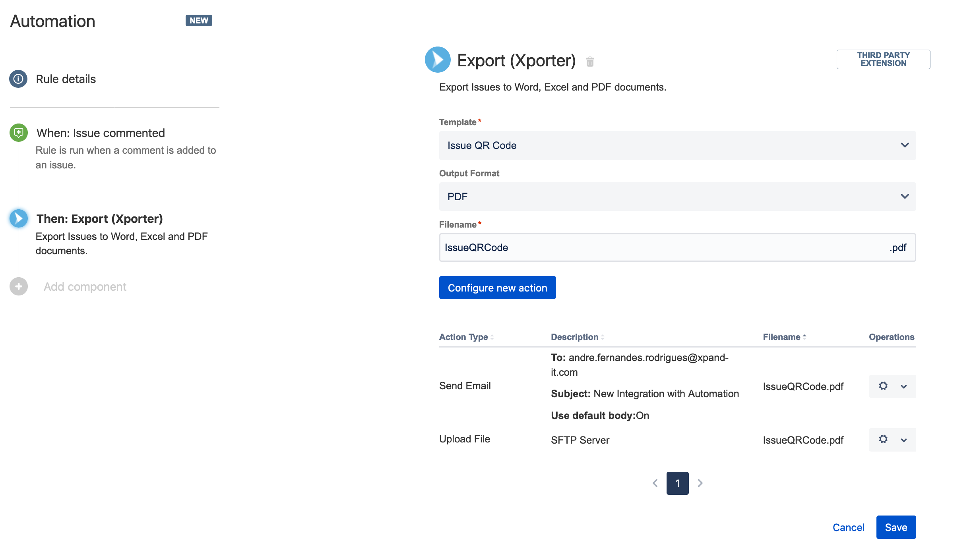Click the green Issue commented trigger icon
Screen dimensions: 977x560
coord(18,133)
